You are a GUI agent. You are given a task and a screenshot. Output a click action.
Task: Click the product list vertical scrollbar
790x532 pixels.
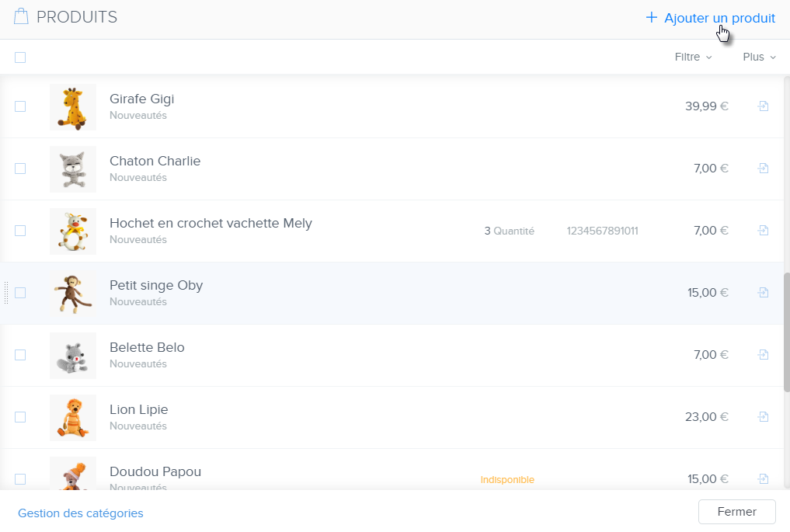(x=785, y=334)
